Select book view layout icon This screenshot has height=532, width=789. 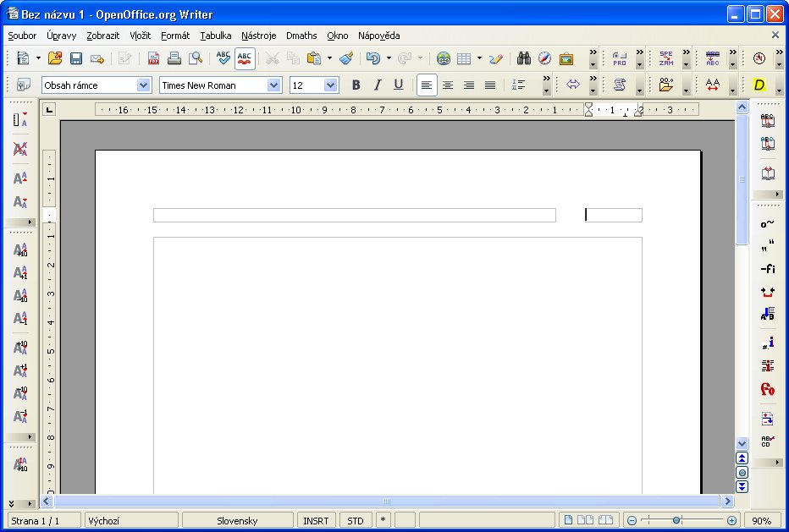pos(606,520)
